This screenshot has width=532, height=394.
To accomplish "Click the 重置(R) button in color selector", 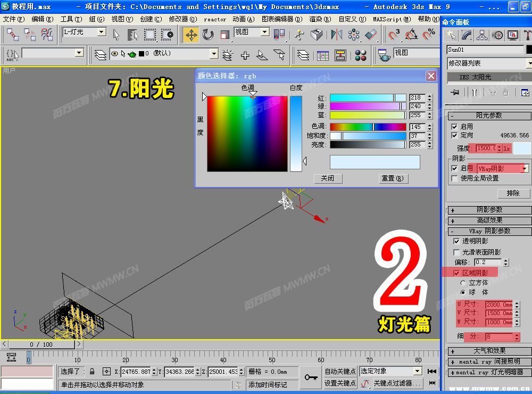I will tap(393, 178).
